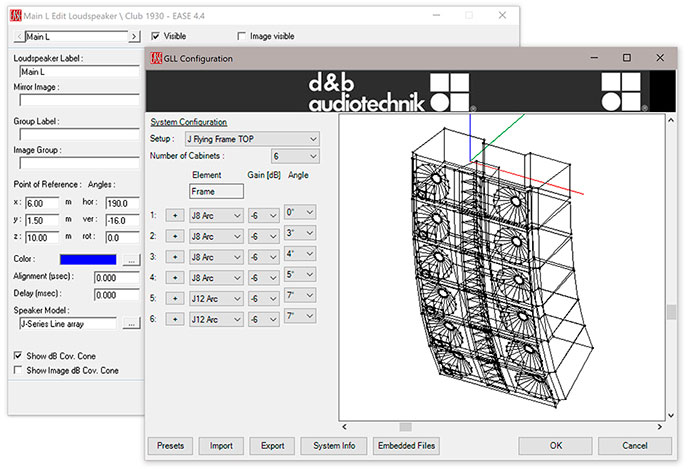Screen dimensions: 690x469
Task: Open gain dropdown for row 2
Action: point(264,236)
